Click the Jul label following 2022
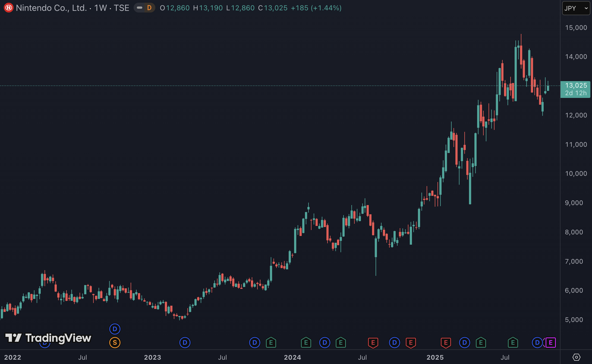The image size is (592, 364). [x=83, y=357]
